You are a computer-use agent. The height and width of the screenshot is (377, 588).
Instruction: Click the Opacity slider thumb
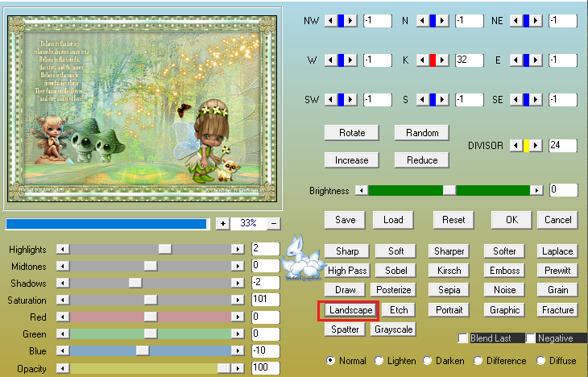(x=223, y=368)
